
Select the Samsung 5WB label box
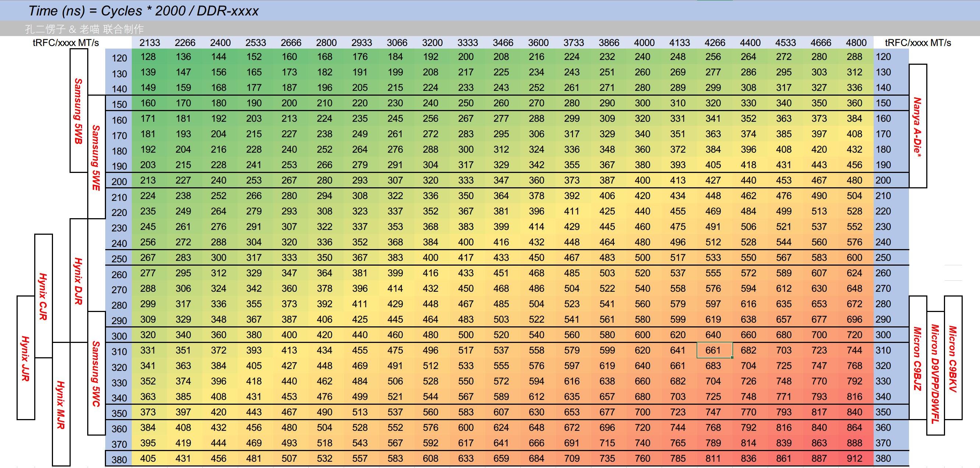(x=79, y=110)
